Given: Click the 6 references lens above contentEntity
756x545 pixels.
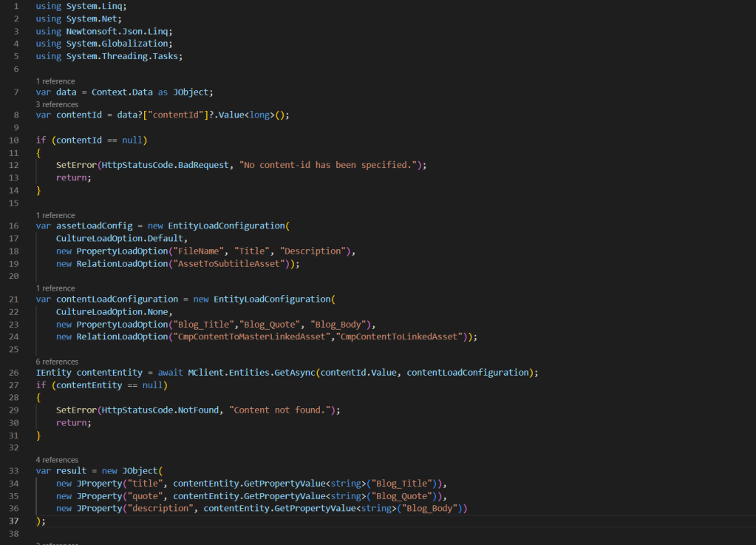Looking at the screenshot, I should [x=57, y=362].
